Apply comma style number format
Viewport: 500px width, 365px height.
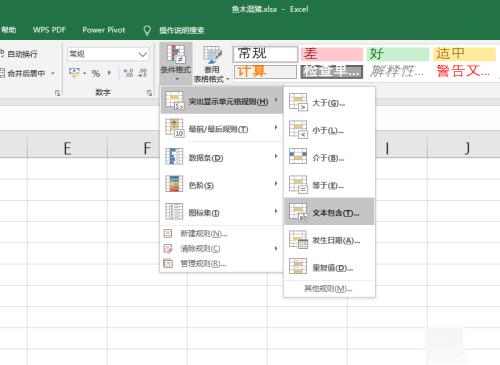[x=109, y=73]
